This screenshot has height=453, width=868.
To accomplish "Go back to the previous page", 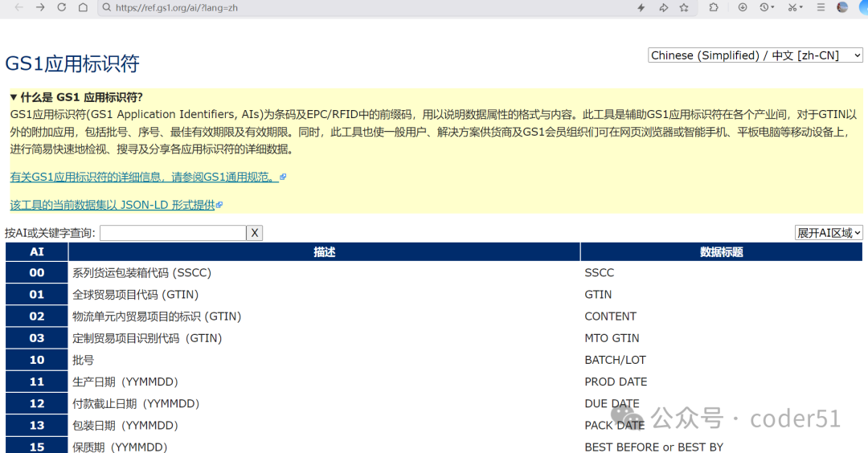I will (x=18, y=8).
